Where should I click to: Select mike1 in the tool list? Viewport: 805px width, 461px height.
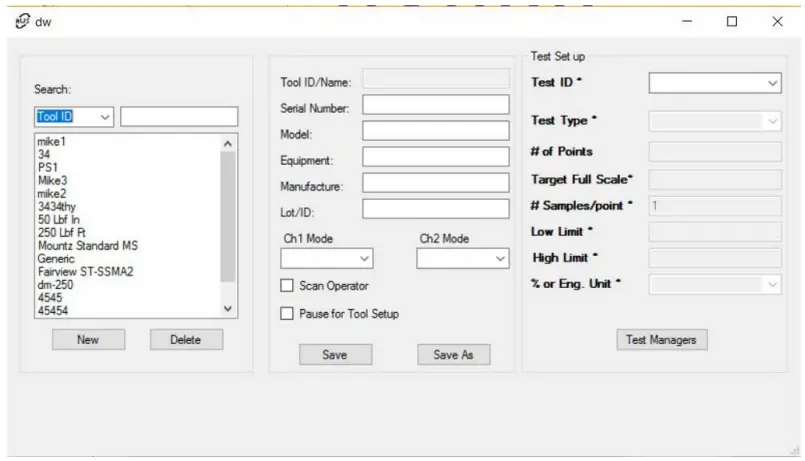pyautogui.click(x=51, y=141)
